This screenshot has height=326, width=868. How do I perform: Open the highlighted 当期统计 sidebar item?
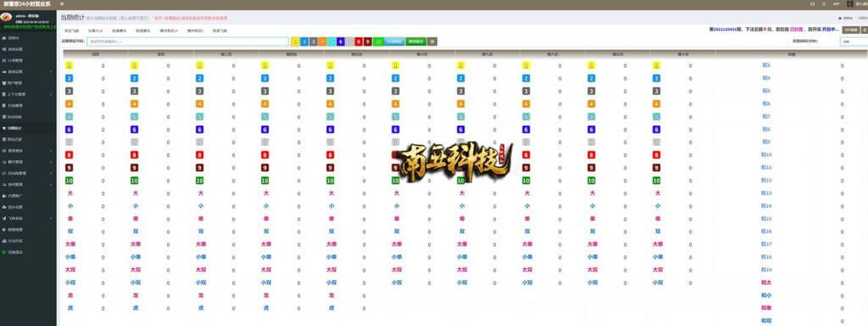click(x=28, y=128)
